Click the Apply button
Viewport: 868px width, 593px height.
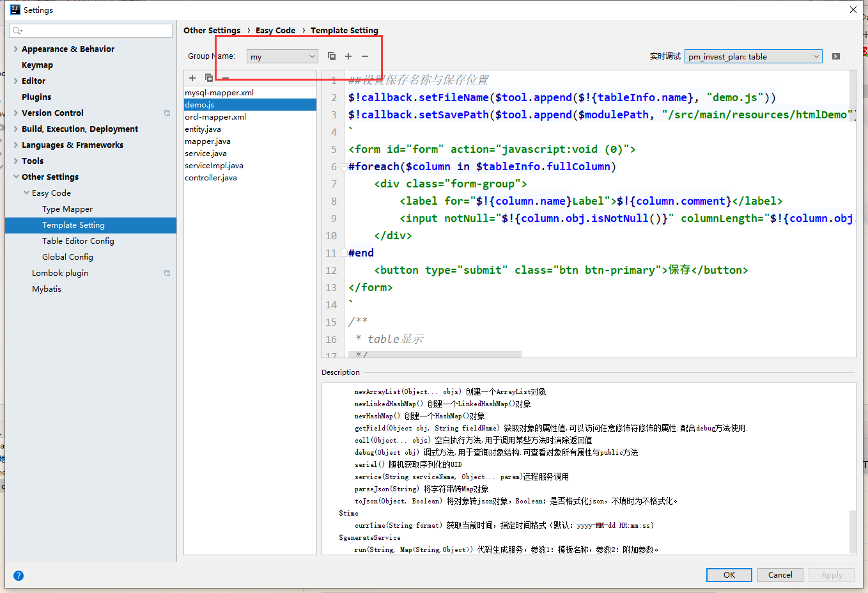coord(832,575)
